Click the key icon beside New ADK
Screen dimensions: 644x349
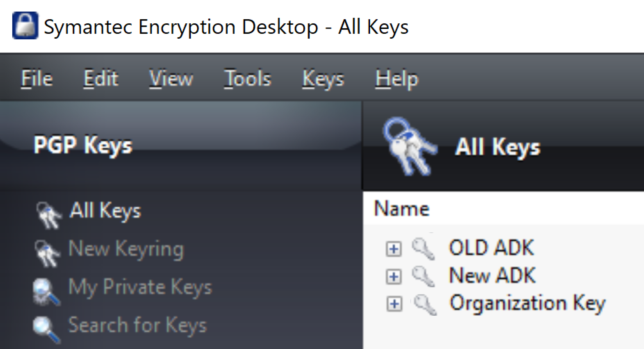tap(423, 276)
